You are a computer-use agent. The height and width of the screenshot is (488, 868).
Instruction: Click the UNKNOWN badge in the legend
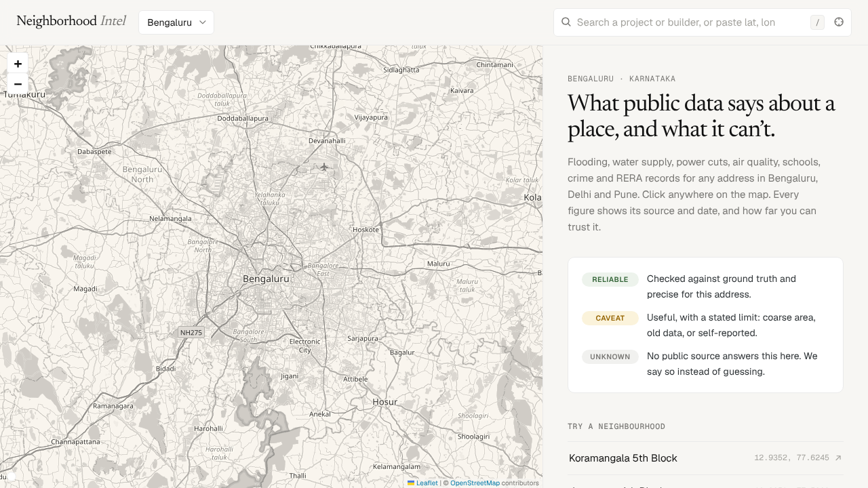click(x=610, y=357)
